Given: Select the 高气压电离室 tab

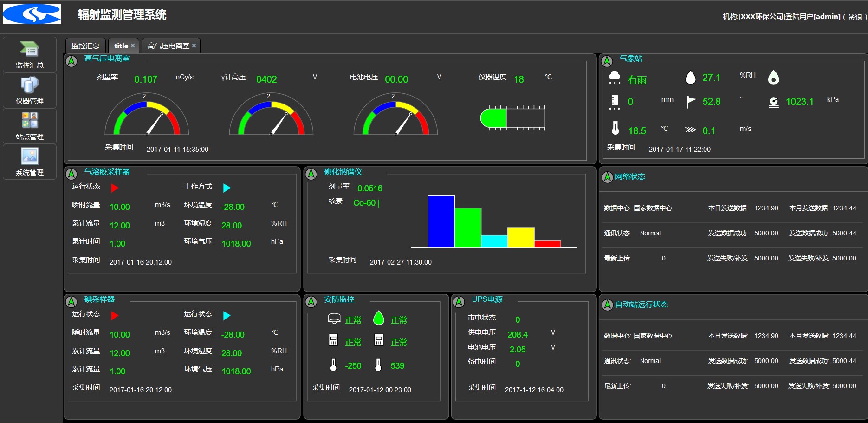Looking at the screenshot, I should coord(168,46).
